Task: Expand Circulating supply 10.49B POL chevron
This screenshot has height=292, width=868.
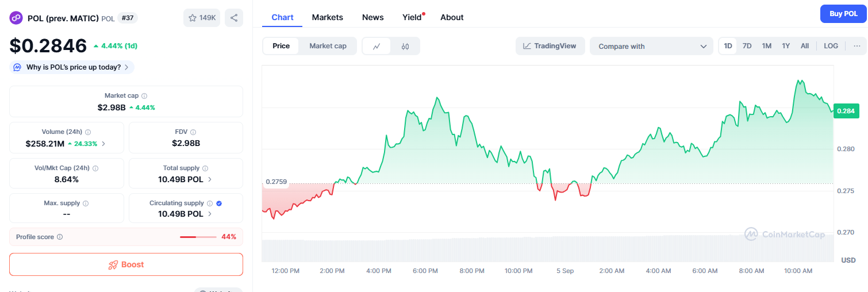Action: point(210,214)
